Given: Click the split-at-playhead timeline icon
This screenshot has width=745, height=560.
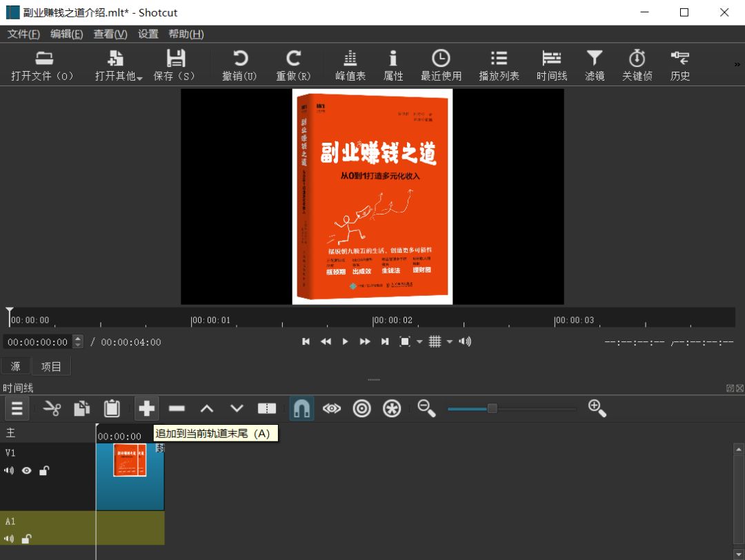Looking at the screenshot, I should [x=266, y=408].
